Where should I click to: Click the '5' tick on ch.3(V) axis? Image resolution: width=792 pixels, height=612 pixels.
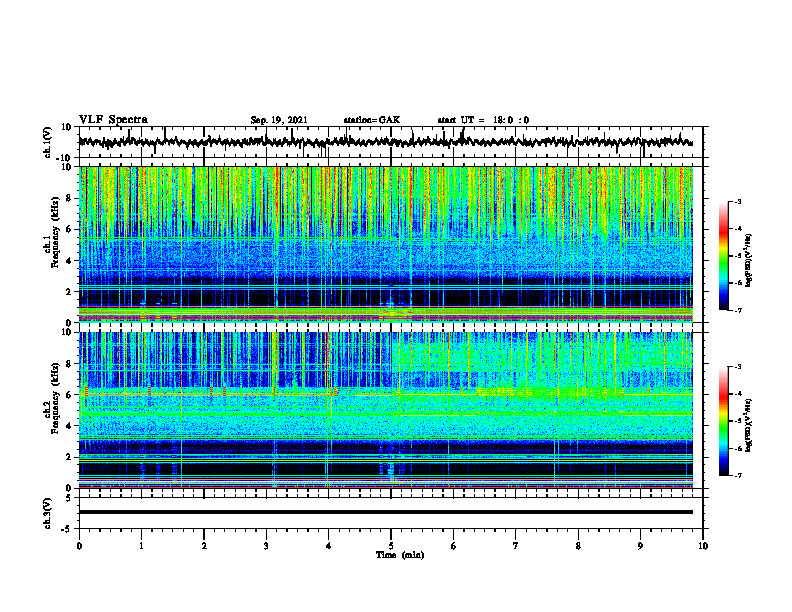(69, 498)
